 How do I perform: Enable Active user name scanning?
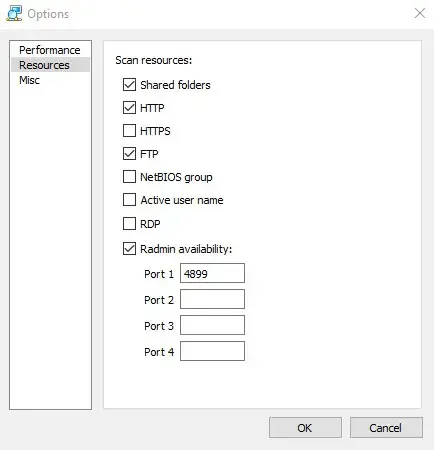point(129,200)
